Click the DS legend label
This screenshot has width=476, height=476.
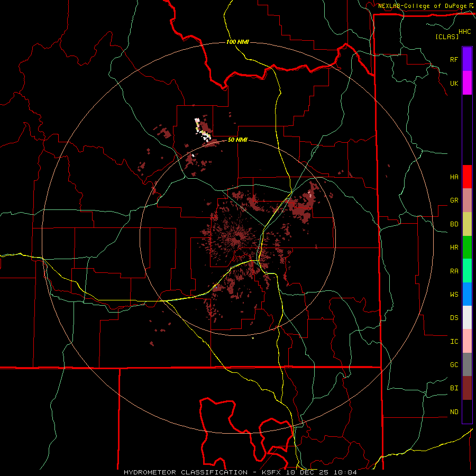(454, 318)
